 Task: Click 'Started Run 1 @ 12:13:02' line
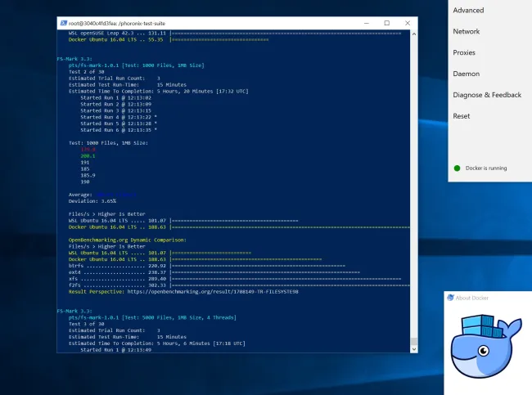(x=115, y=97)
